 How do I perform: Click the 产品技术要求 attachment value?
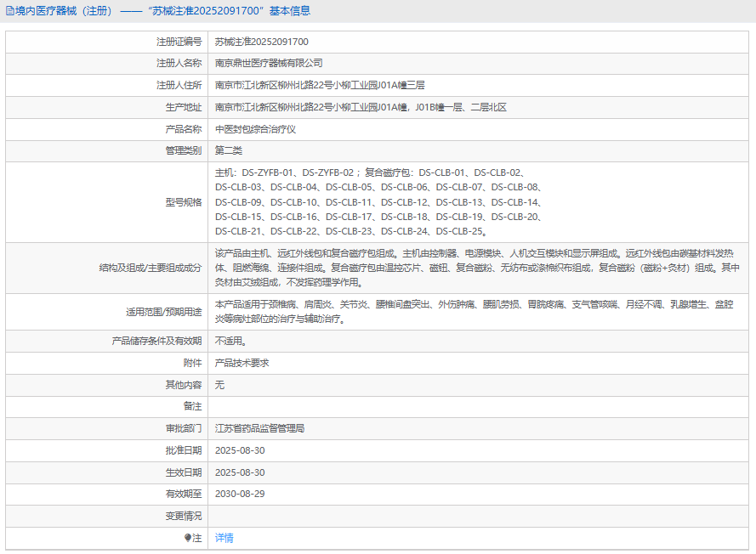(x=242, y=363)
